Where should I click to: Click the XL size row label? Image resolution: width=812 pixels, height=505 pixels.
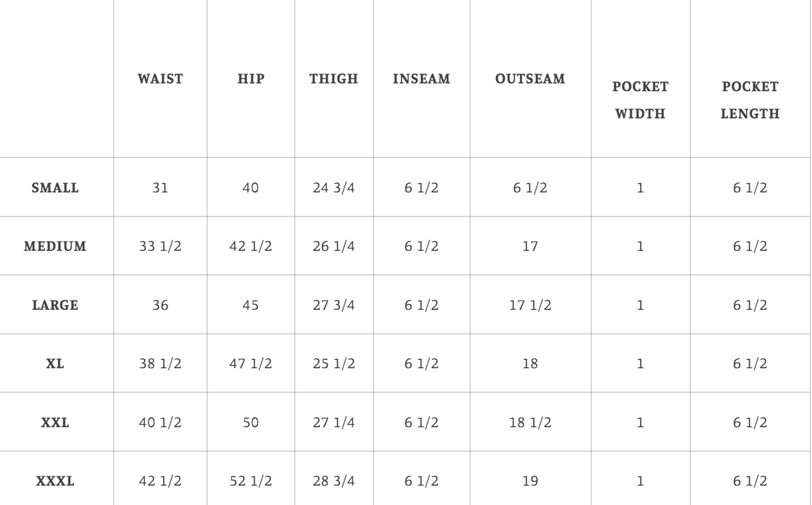click(x=55, y=364)
